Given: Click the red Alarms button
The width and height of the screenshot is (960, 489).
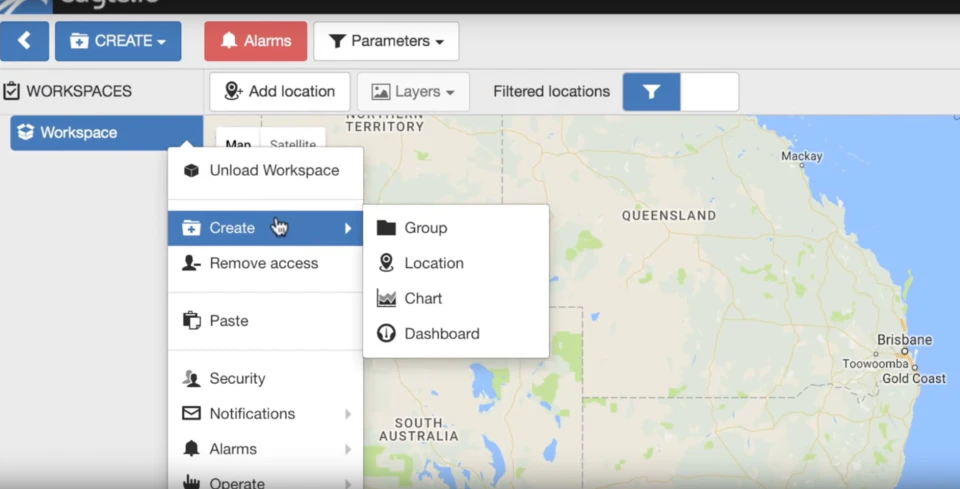Looking at the screenshot, I should click(x=256, y=41).
